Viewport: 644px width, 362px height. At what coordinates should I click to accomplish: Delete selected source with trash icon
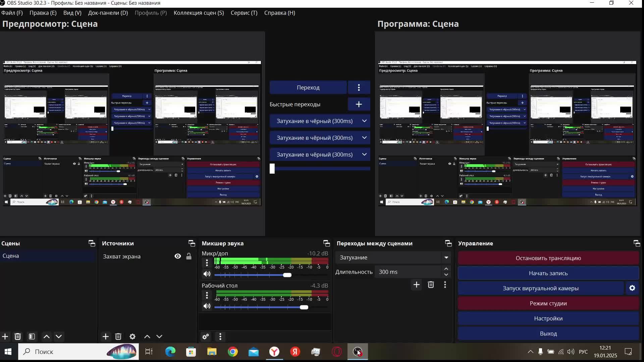(118, 337)
